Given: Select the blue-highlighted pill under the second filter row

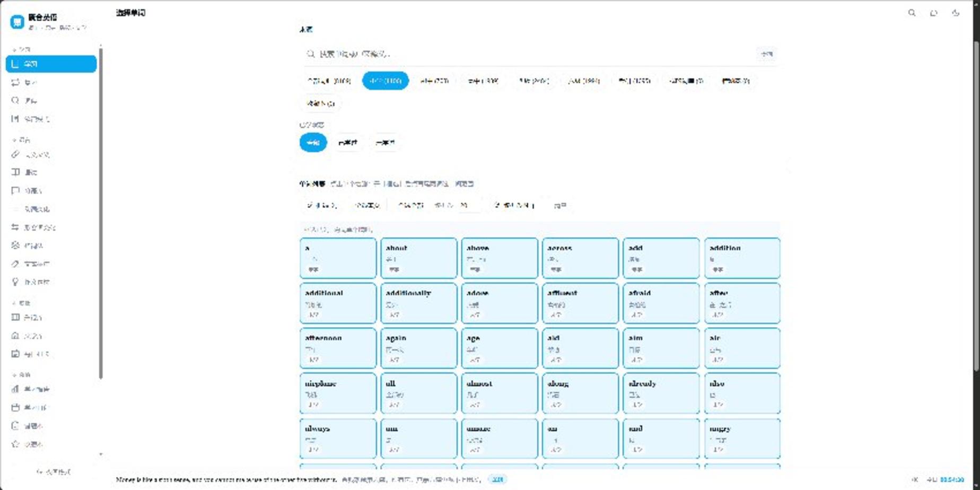Looking at the screenshot, I should (x=313, y=143).
